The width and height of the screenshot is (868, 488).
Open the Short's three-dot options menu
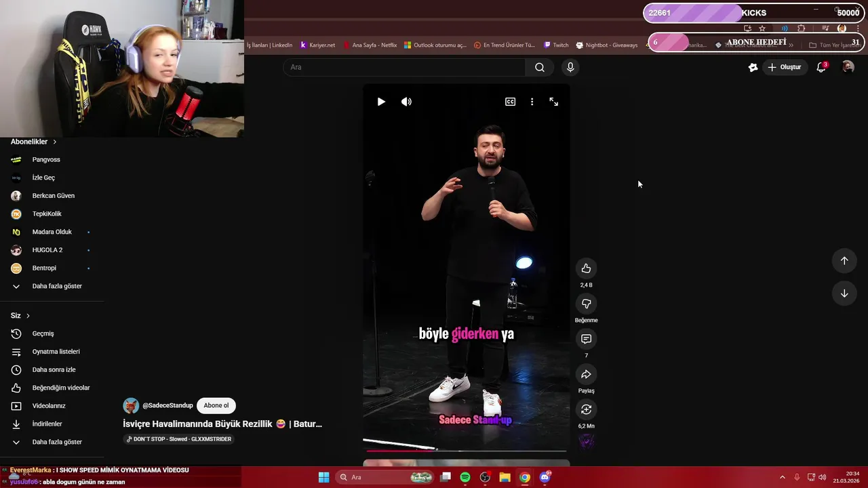coord(532,102)
